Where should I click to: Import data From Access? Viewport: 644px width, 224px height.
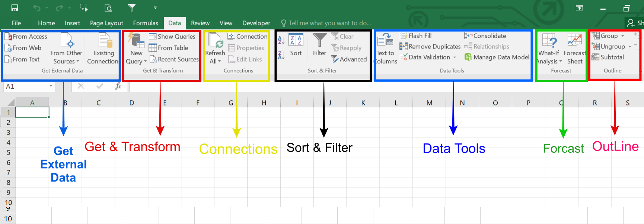click(x=26, y=37)
